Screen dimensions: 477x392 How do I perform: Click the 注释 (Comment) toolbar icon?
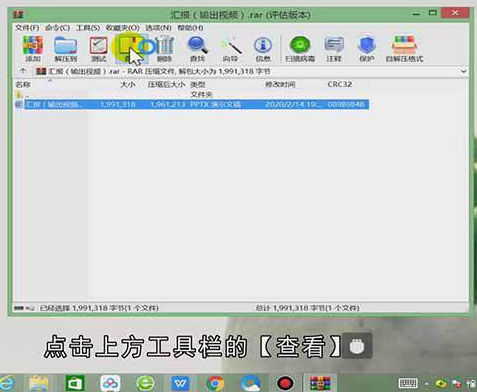tap(334, 49)
